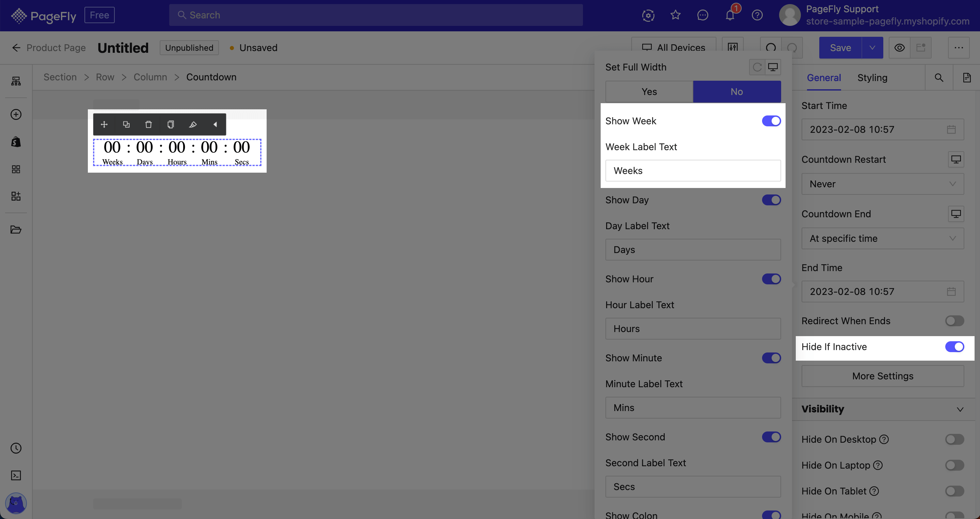Select Row in the breadcrumb

click(x=105, y=77)
